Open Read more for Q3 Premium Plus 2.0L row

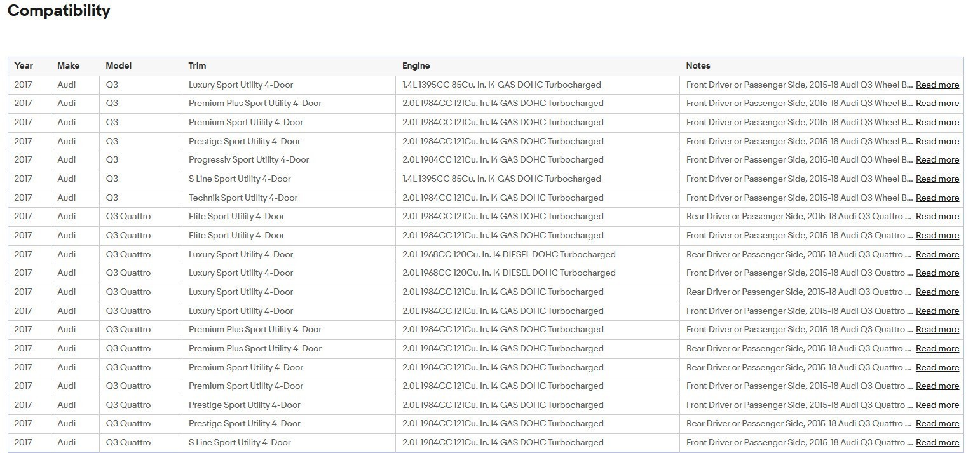click(937, 103)
